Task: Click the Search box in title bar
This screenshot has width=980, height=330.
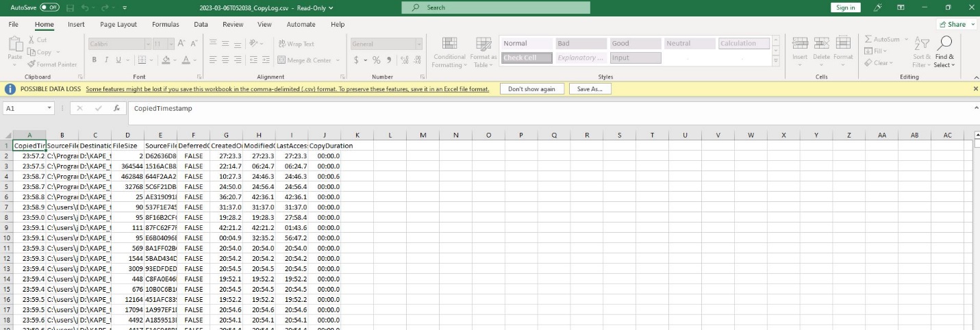Action: click(496, 8)
